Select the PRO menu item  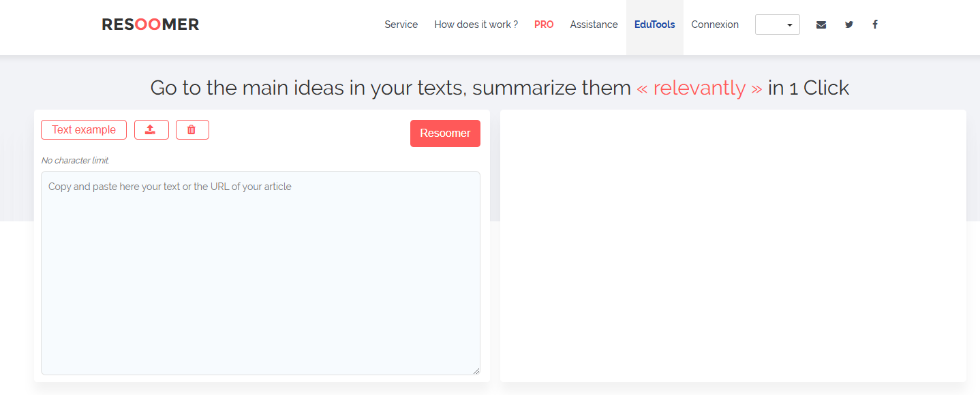coord(544,25)
